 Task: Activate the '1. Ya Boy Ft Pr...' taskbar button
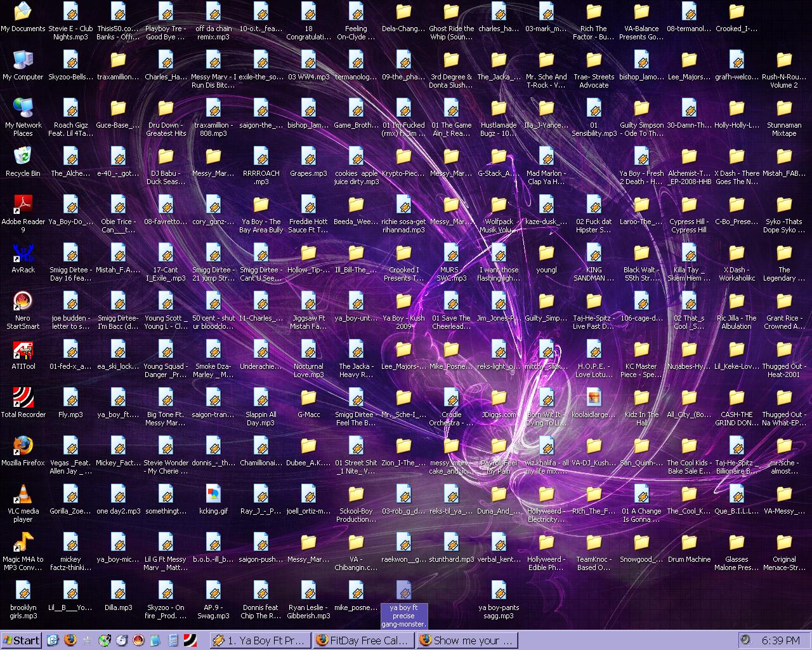coord(260,640)
